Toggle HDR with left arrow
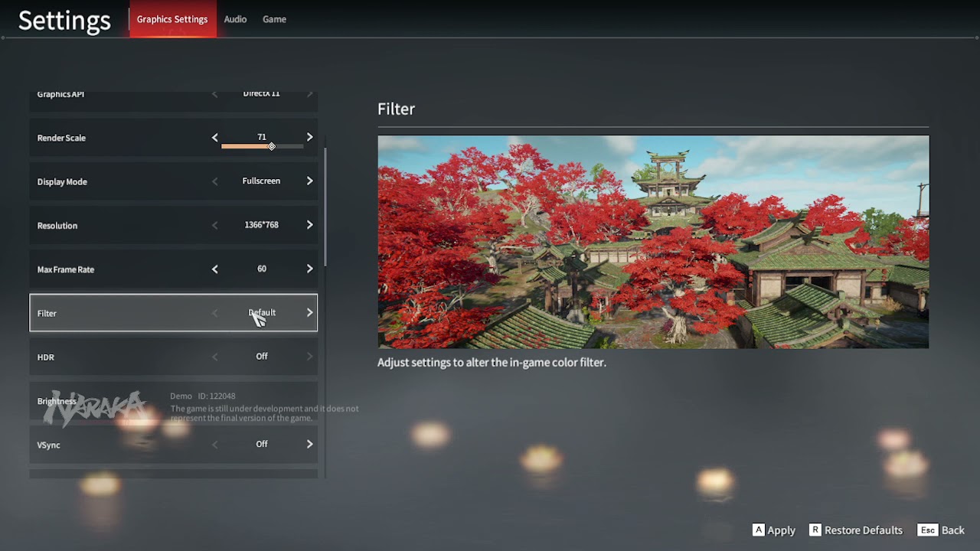The height and width of the screenshot is (551, 980). [x=214, y=357]
